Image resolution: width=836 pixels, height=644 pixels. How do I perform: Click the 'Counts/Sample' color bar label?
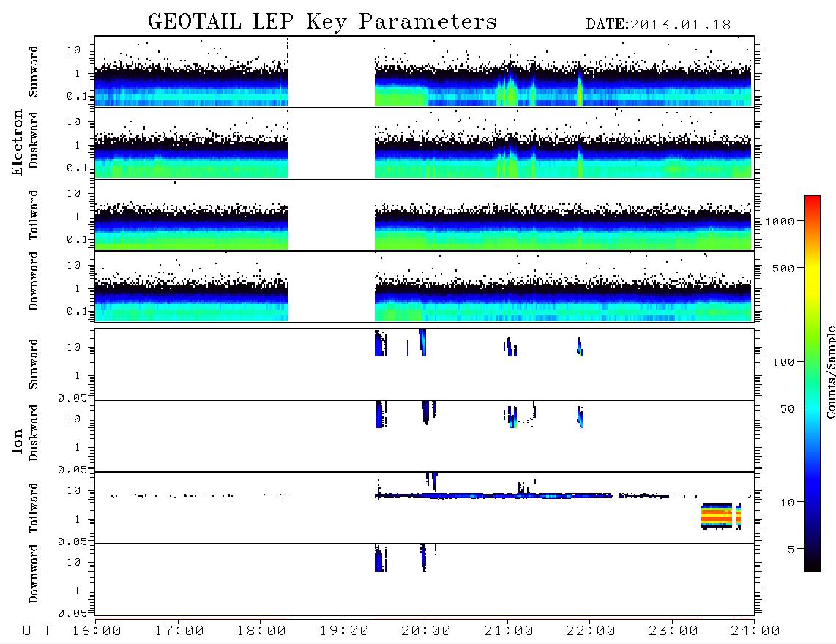coord(830,372)
